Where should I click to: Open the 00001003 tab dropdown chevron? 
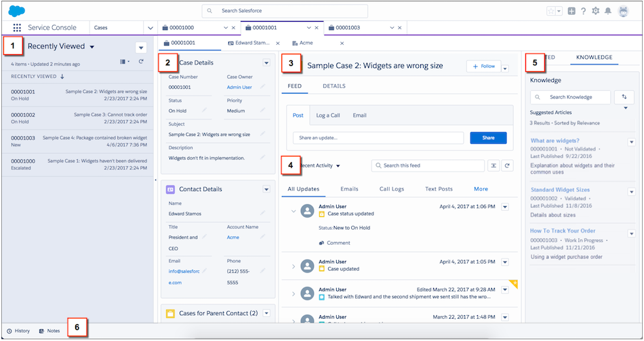(392, 28)
